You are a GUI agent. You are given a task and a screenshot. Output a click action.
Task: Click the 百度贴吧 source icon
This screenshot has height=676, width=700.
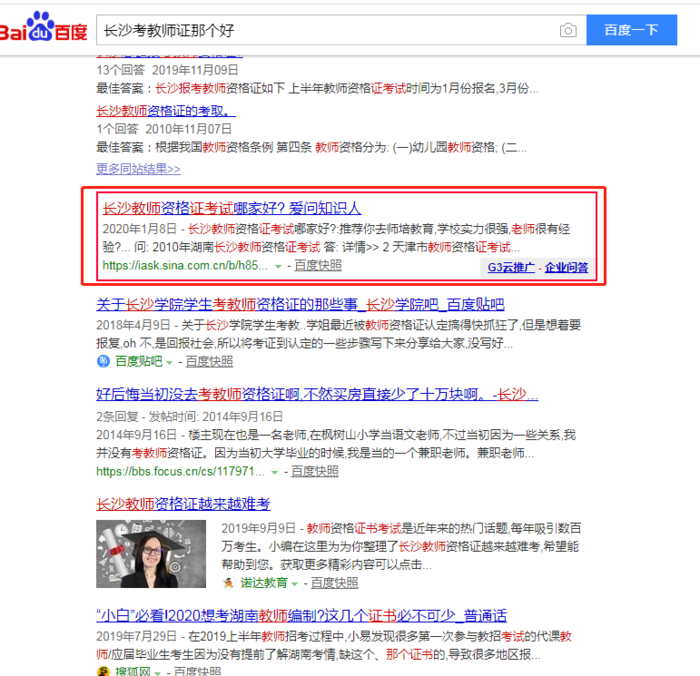click(103, 361)
